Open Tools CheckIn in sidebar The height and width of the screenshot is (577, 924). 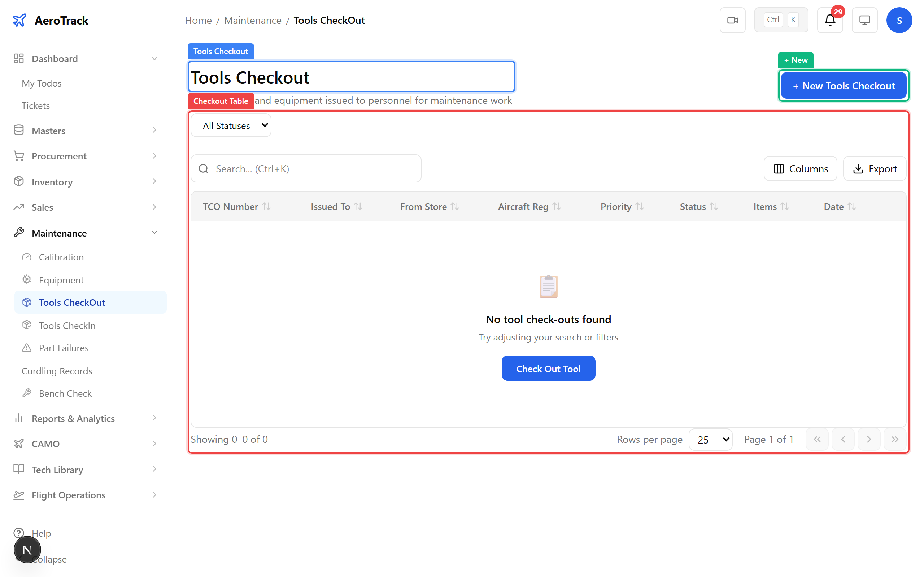click(67, 326)
